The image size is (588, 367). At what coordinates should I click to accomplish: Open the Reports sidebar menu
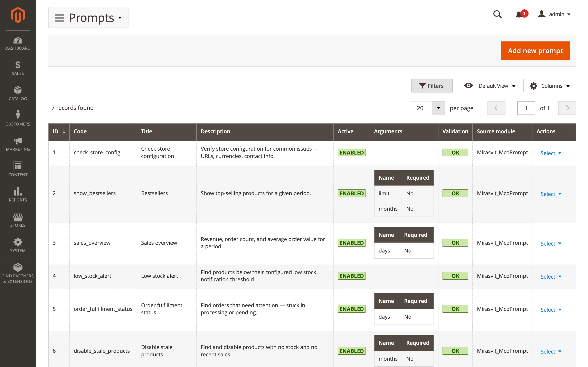click(x=18, y=195)
